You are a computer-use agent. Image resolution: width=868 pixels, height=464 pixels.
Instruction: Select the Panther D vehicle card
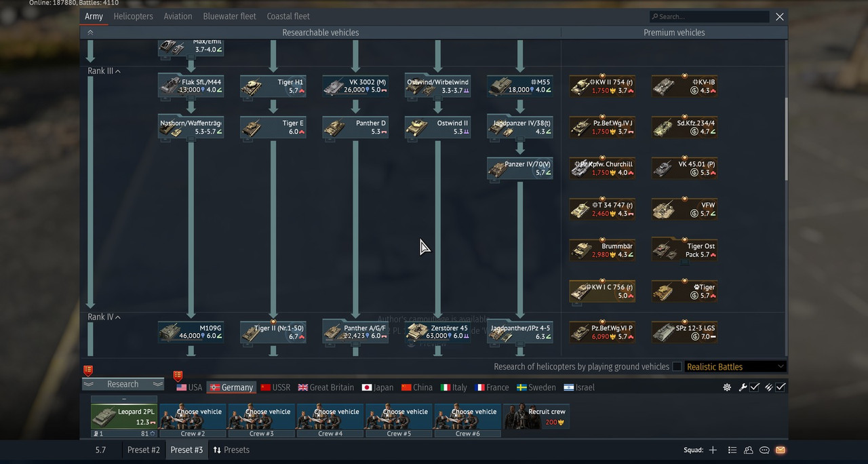click(355, 127)
